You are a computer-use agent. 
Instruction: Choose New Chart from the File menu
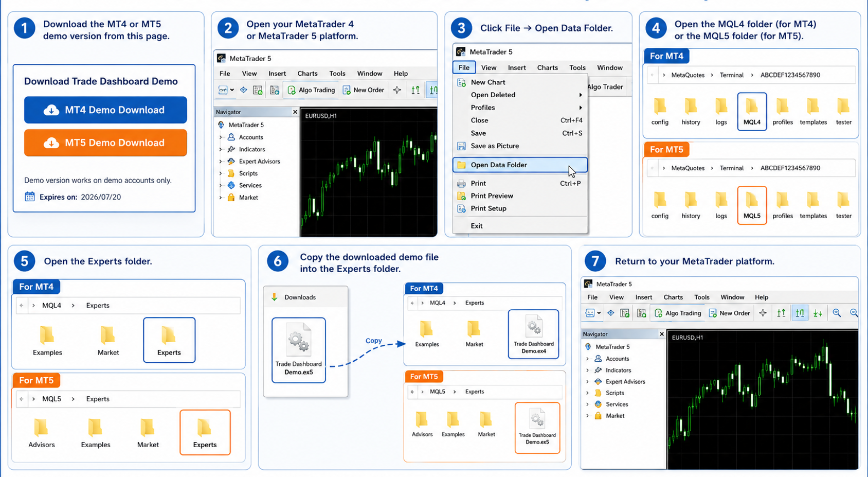tap(520, 82)
